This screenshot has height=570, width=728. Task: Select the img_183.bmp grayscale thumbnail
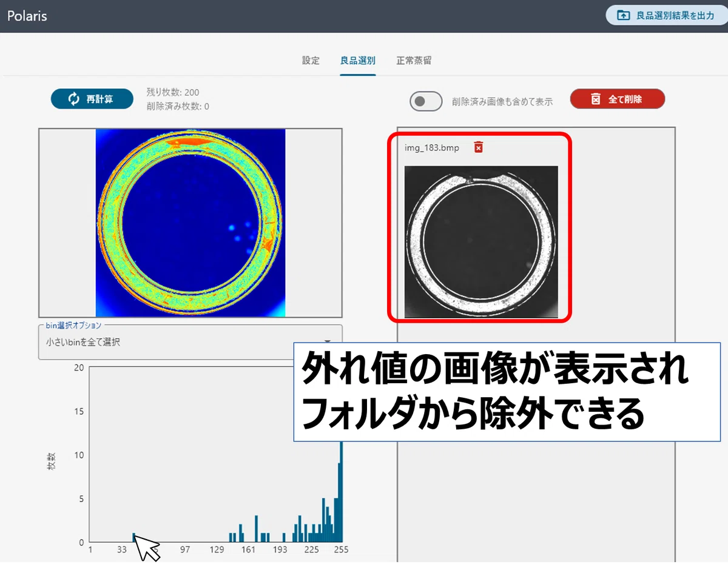click(x=481, y=242)
